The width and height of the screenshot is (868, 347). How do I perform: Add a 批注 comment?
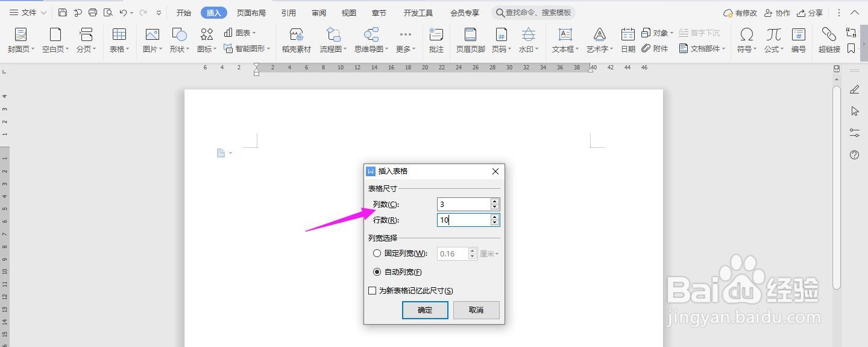pos(436,40)
